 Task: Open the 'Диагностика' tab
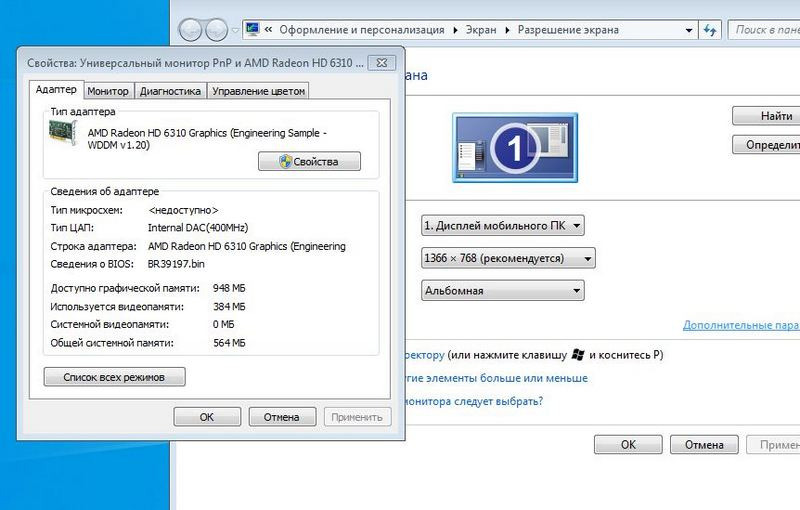(170, 91)
